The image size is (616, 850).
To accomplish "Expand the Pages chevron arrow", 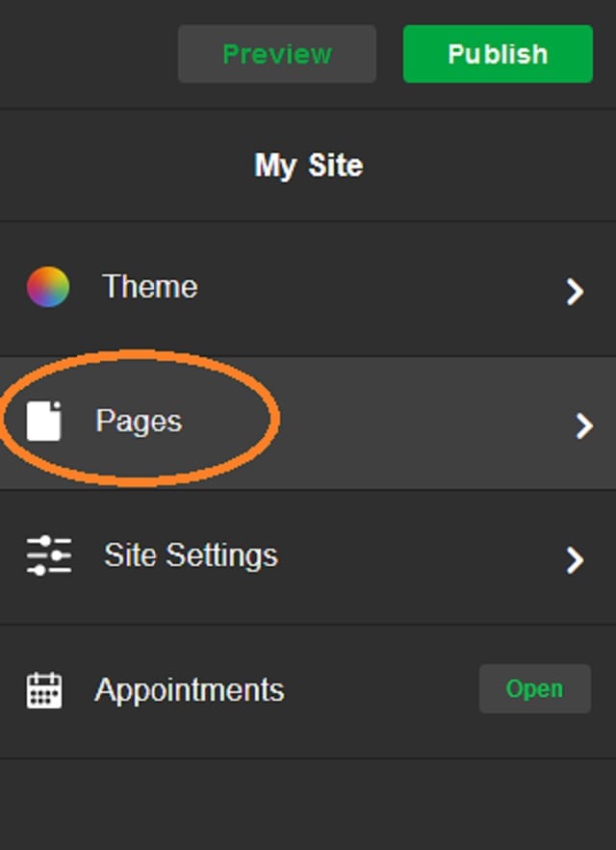I will coord(584,425).
